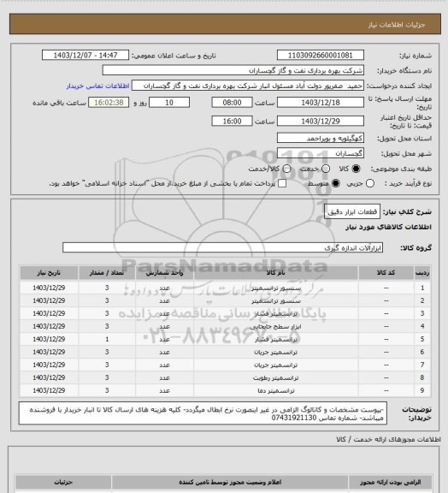This screenshot has height=493, width=448.
Task: Click the remaining time field 16:02:38
Action: point(109,102)
